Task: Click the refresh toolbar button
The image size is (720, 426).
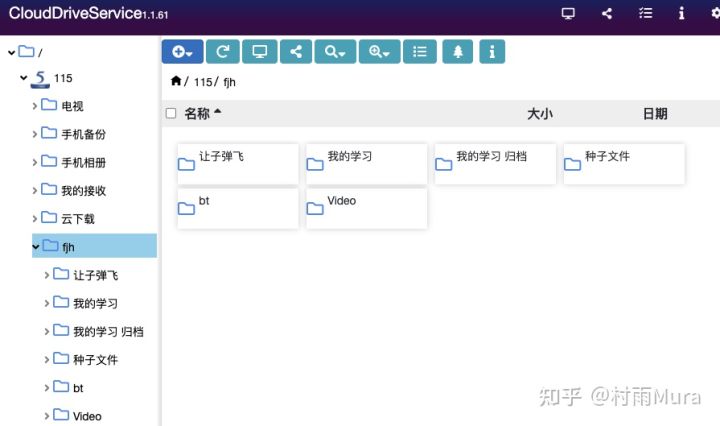Action: coord(223,51)
